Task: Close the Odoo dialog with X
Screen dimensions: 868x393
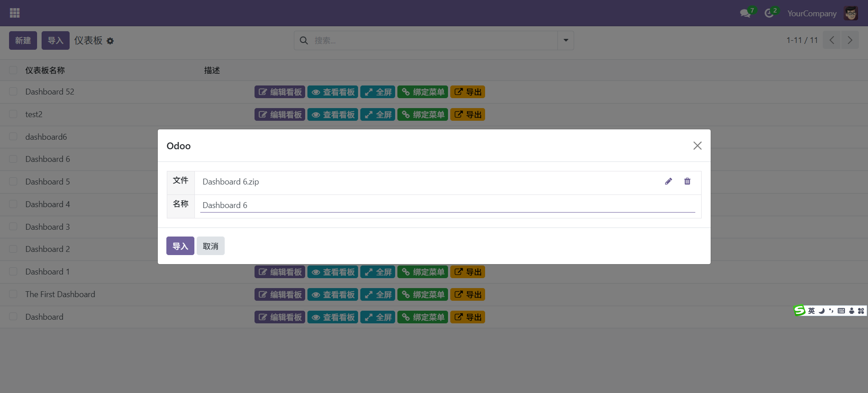Action: click(x=697, y=146)
